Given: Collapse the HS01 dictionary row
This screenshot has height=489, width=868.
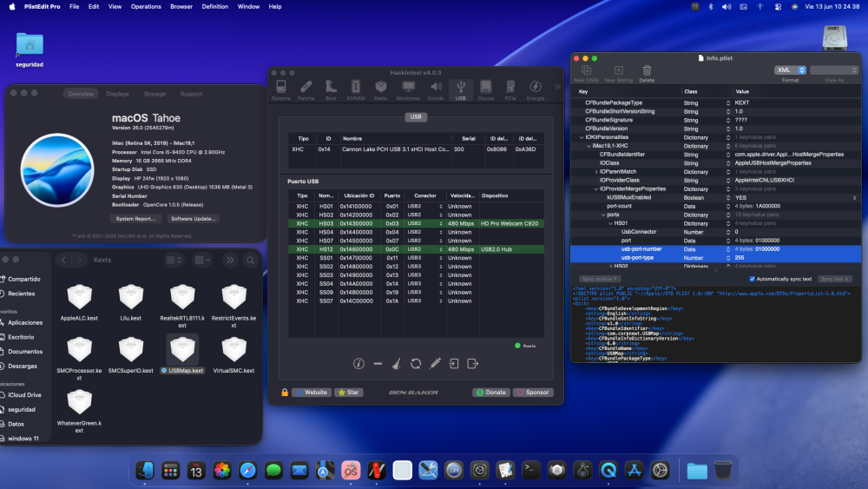Looking at the screenshot, I should [x=610, y=223].
